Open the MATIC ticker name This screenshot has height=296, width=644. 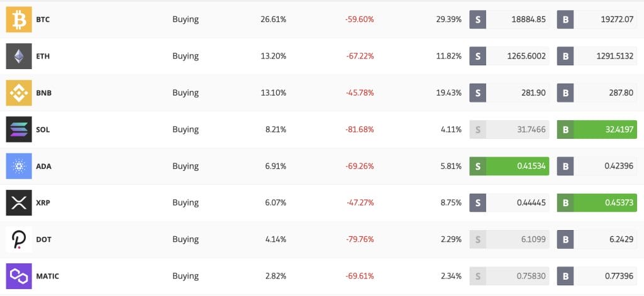(48, 277)
